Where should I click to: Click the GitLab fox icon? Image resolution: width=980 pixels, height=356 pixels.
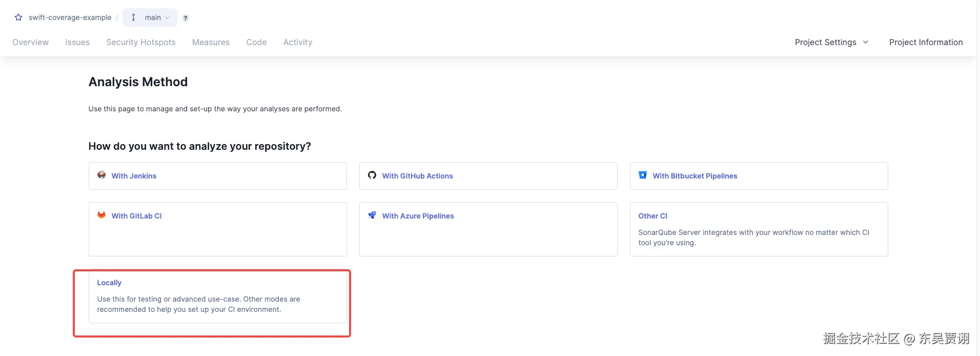[x=101, y=215]
